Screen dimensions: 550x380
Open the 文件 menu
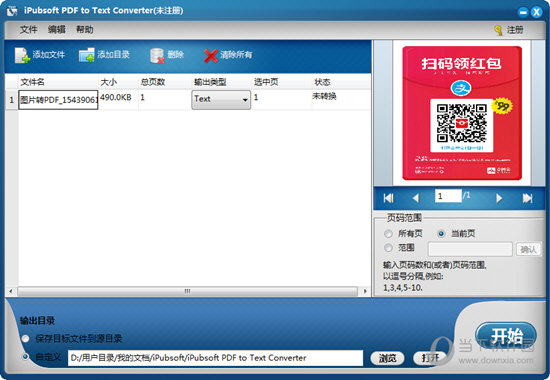tap(28, 30)
